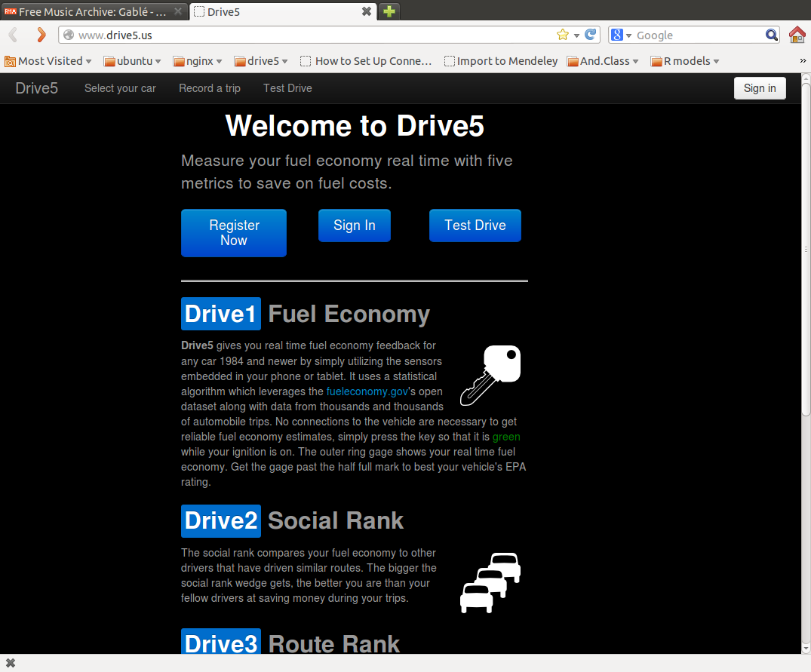Expand the And.Class bookmarks folder
The height and width of the screenshot is (672, 811).
603,61
